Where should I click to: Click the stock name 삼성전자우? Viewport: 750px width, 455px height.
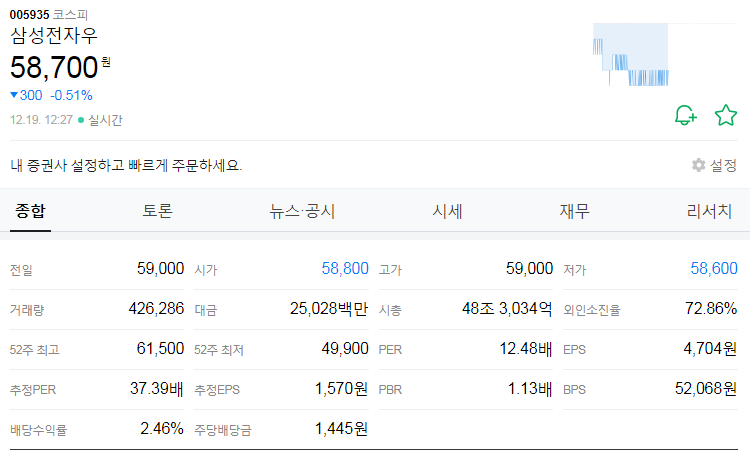click(x=54, y=36)
